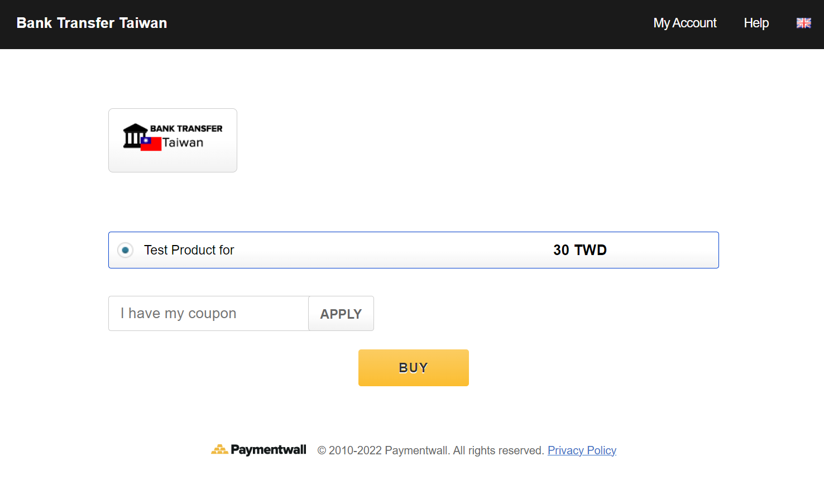Click the copyright text in the footer
This screenshot has width=824, height=504.
click(x=430, y=450)
